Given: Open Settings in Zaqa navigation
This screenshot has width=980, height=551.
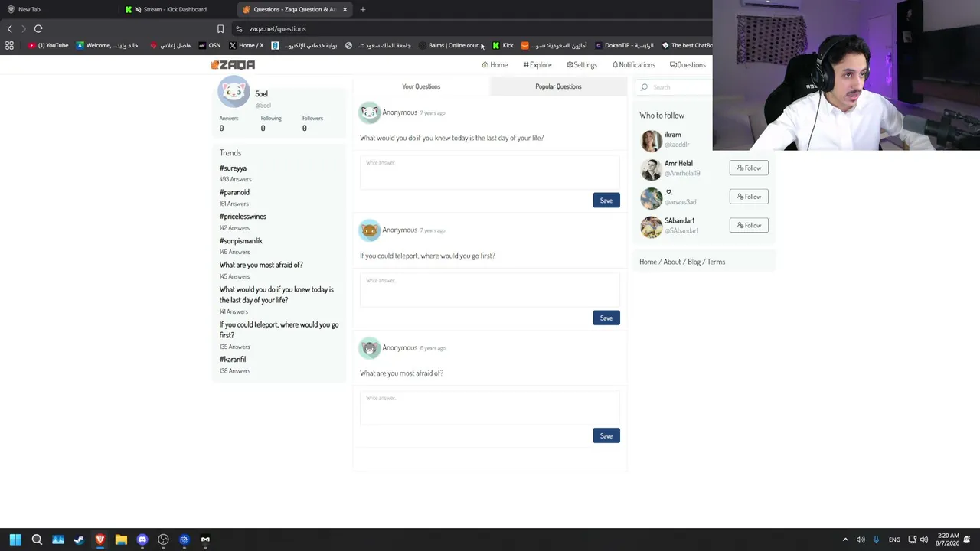Looking at the screenshot, I should (x=582, y=65).
